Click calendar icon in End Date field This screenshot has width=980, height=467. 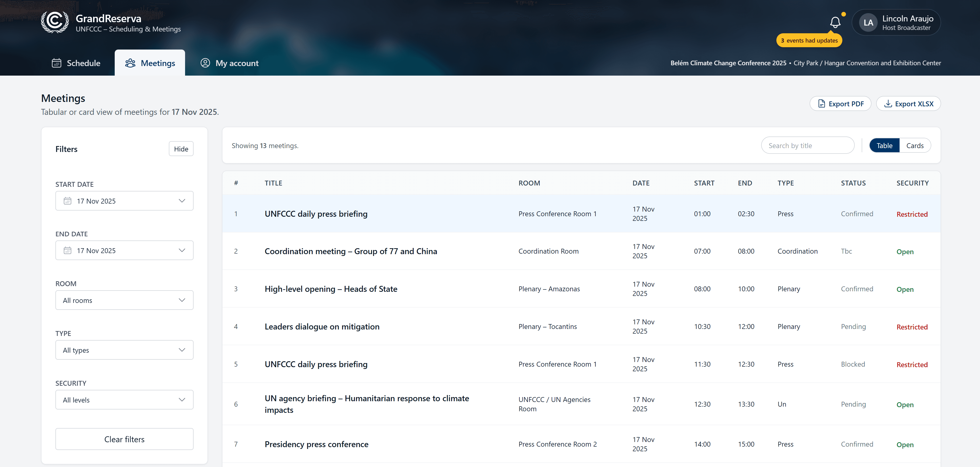[x=67, y=250]
